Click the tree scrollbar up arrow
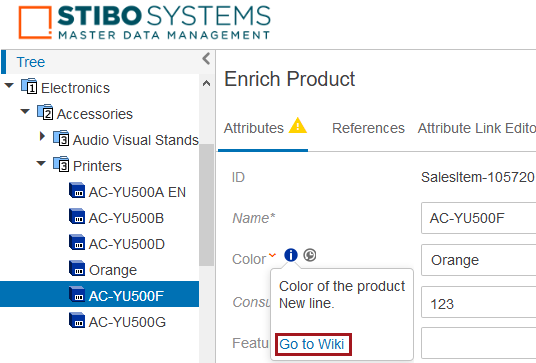The height and width of the screenshot is (363, 536). 206,83
